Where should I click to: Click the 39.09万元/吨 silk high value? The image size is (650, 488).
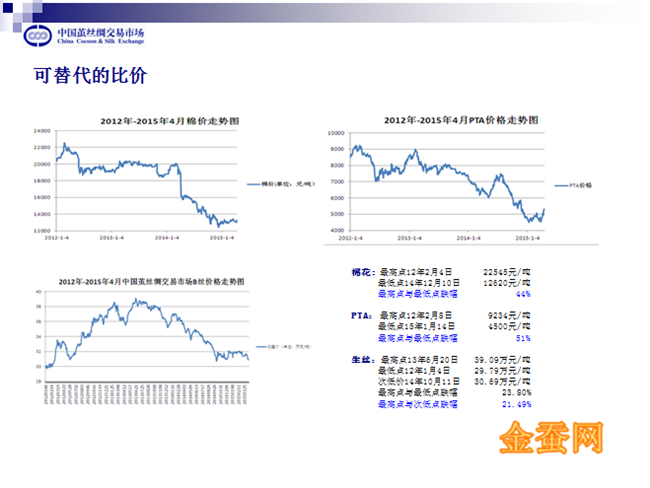pyautogui.click(x=500, y=359)
